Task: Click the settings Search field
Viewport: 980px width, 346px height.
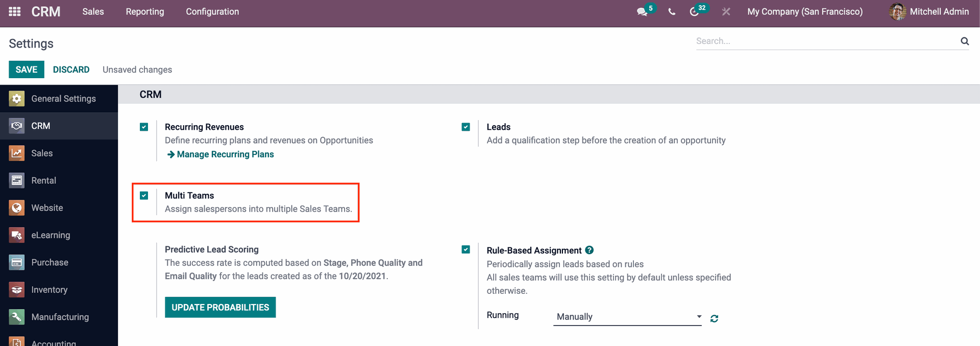Action: [827, 41]
